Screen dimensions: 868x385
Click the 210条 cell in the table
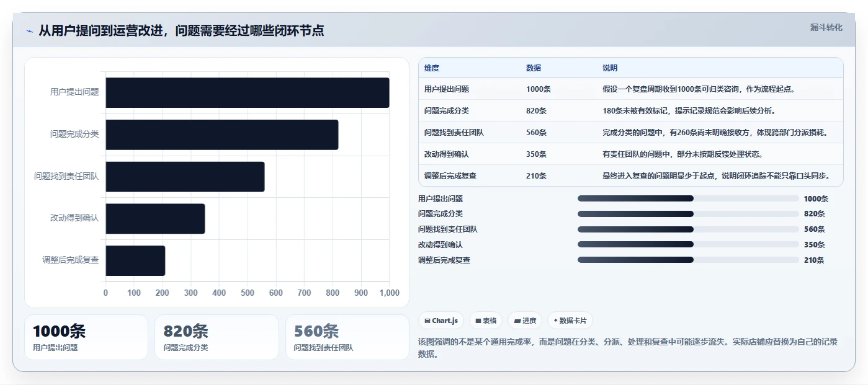click(537, 176)
